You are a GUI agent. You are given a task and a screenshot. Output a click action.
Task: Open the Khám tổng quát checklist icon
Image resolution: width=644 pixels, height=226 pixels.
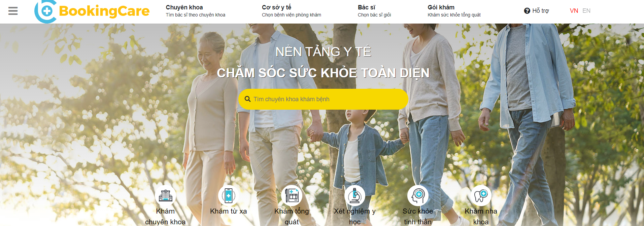coord(292,195)
